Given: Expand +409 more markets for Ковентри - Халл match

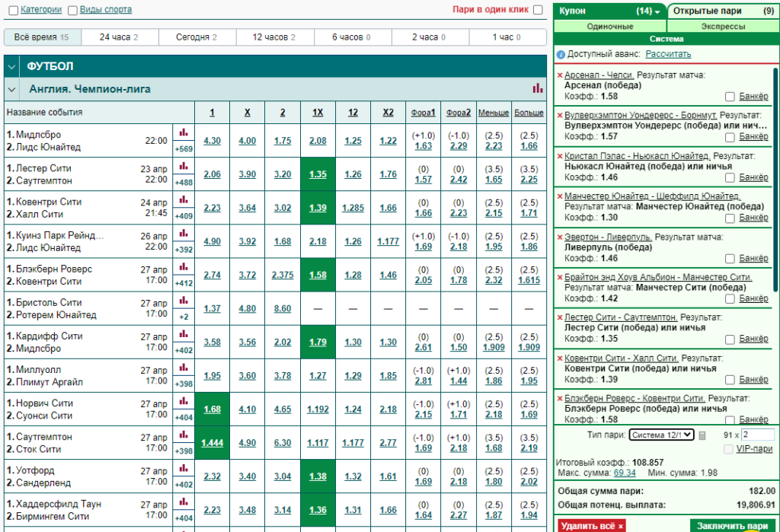Looking at the screenshot, I should click(184, 216).
